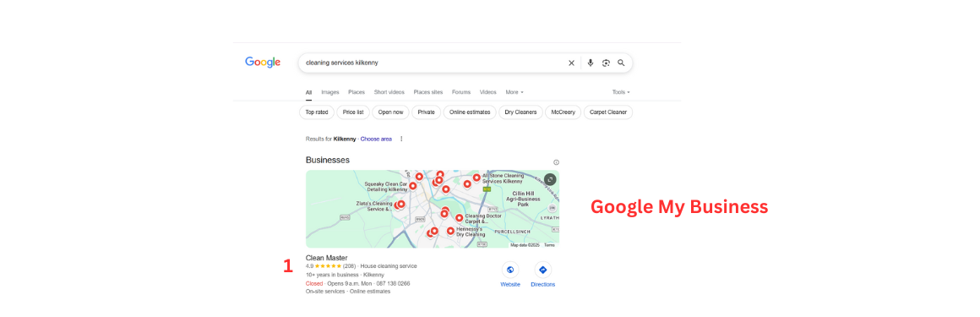The height and width of the screenshot is (317, 980).
Task: Expand the More search categories dropdown
Action: pos(514,92)
